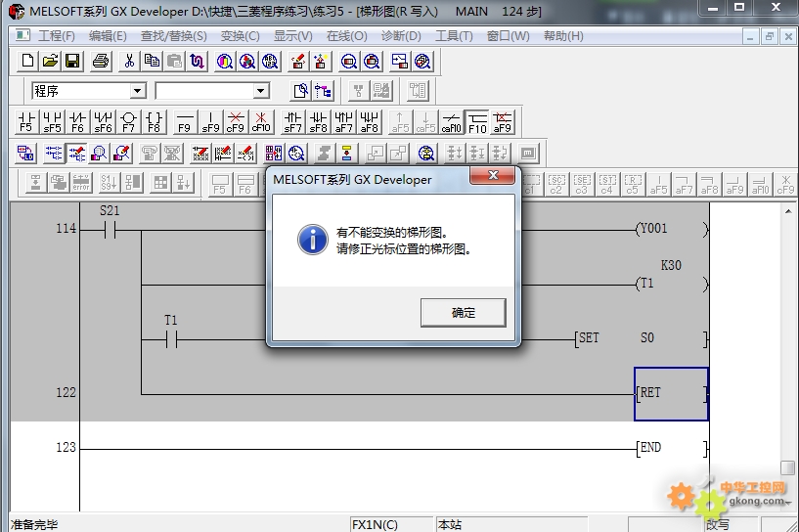Open a project with the folder icon
799x532 pixels.
(x=50, y=62)
